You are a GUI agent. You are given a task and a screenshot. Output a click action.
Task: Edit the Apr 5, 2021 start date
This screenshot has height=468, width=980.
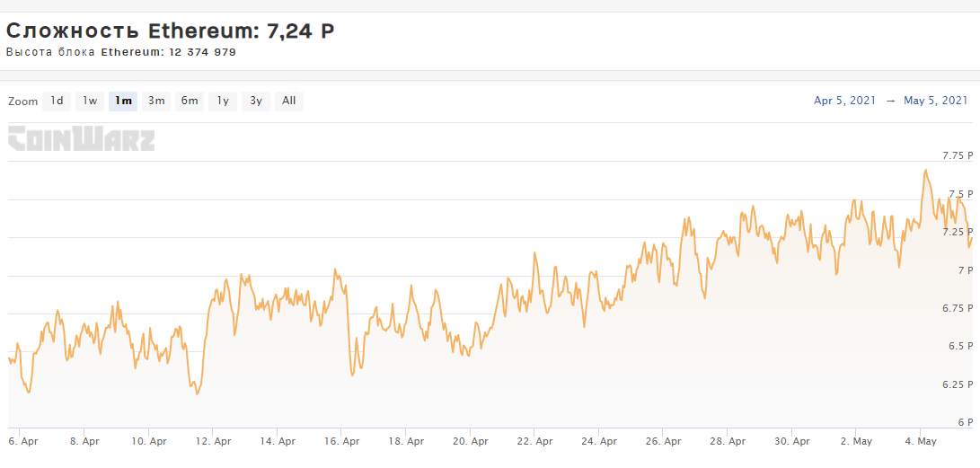point(844,101)
